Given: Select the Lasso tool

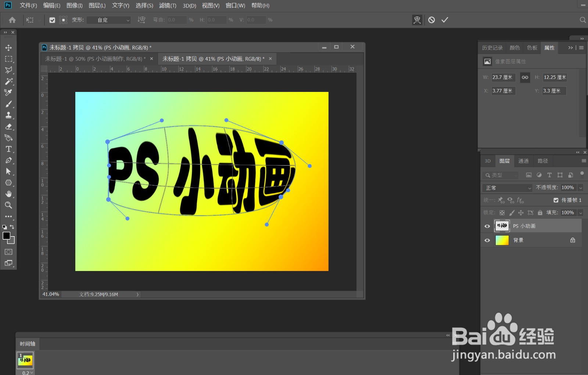Looking at the screenshot, I should tap(9, 70).
